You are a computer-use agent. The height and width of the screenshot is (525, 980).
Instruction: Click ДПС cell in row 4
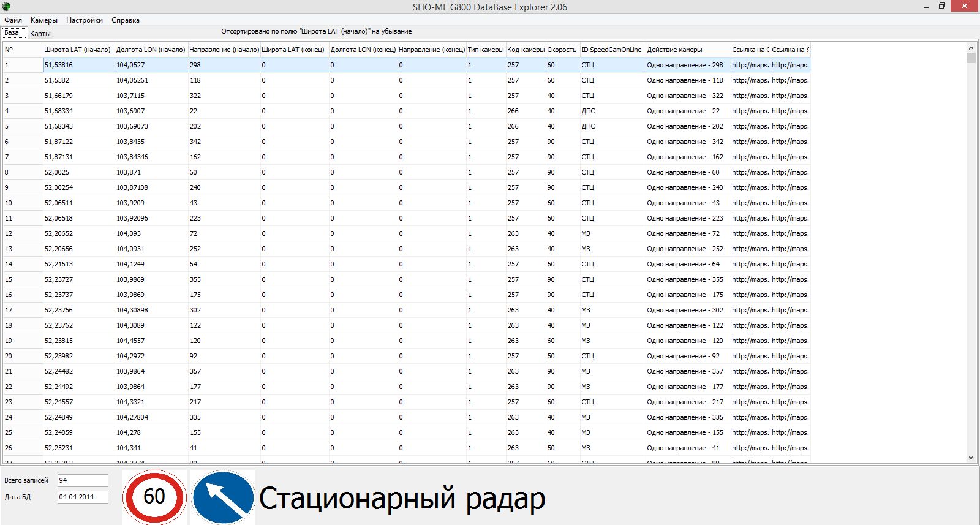612,111
